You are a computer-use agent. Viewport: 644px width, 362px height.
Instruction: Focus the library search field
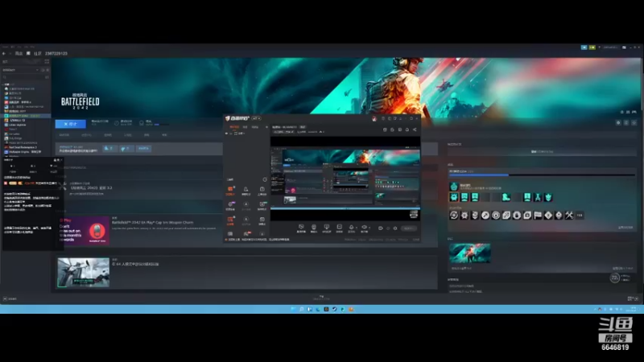[23, 76]
